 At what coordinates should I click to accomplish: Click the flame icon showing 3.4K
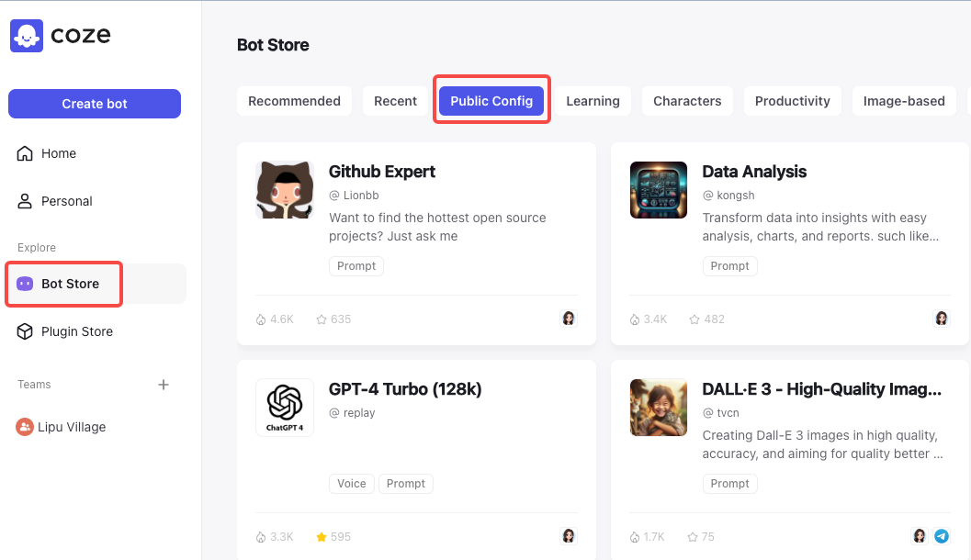[635, 319]
